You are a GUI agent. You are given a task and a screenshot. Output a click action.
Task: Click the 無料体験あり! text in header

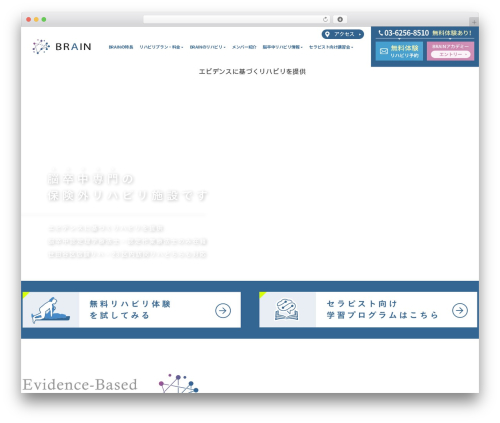pos(452,33)
